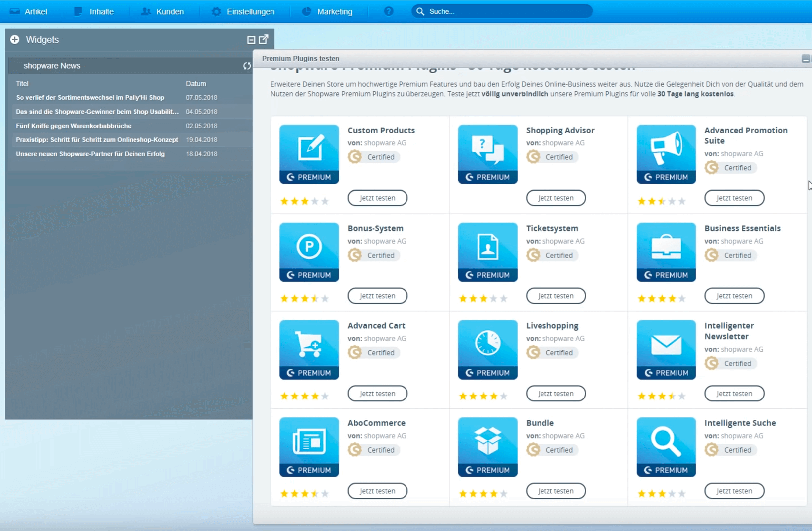Open the Intelligente Suche magnifier icon
The width and height of the screenshot is (812, 531).
pyautogui.click(x=666, y=446)
